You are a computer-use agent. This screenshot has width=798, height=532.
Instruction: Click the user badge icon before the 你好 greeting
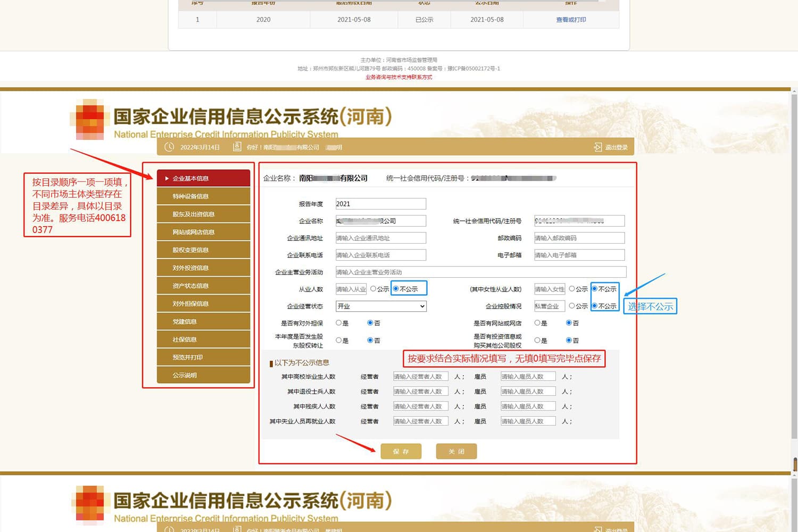pos(237,147)
